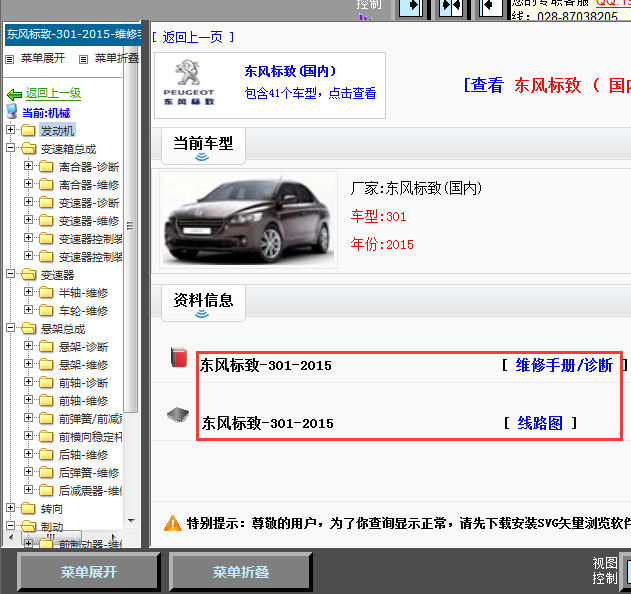Collapse the 变速箱总成 tree node

pos(10,148)
